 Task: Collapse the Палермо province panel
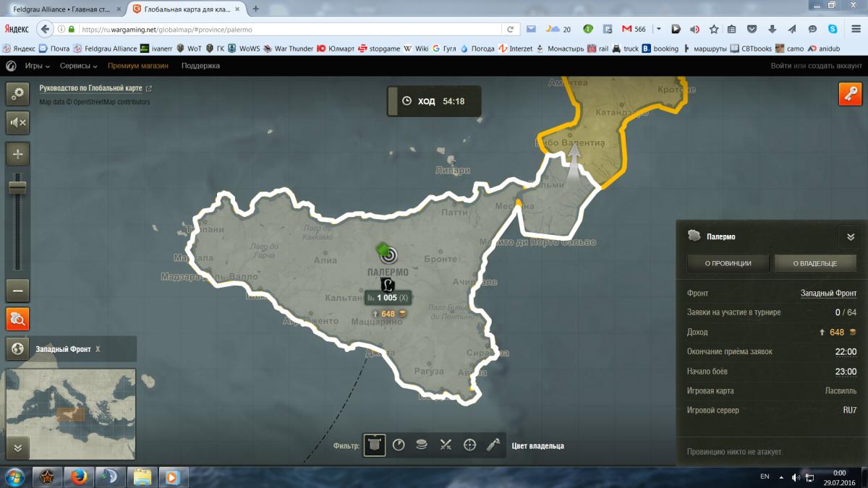tap(850, 236)
